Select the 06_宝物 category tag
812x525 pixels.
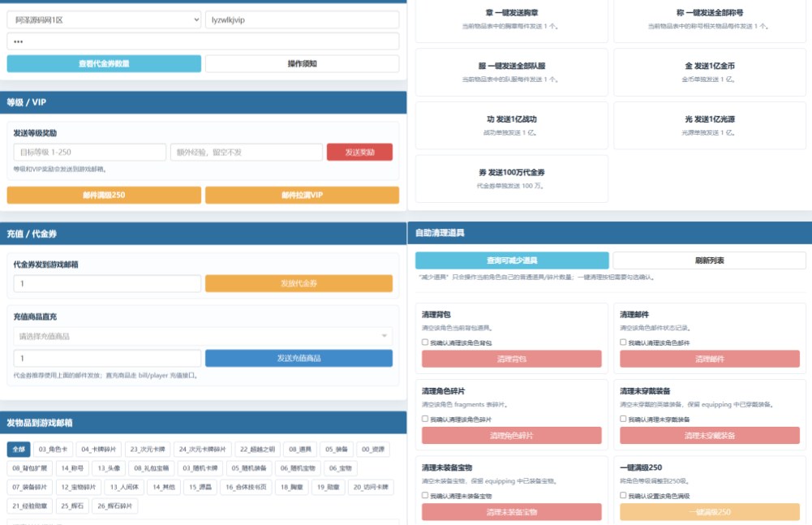click(340, 468)
